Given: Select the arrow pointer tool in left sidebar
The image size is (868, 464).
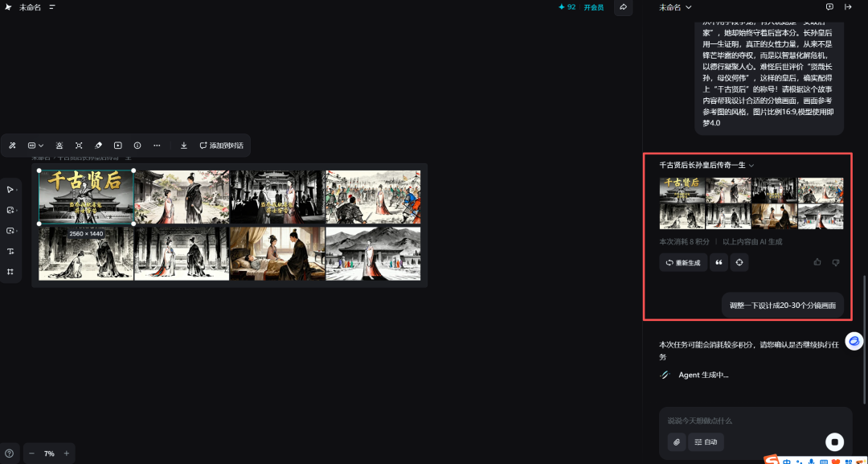Looking at the screenshot, I should [x=10, y=189].
